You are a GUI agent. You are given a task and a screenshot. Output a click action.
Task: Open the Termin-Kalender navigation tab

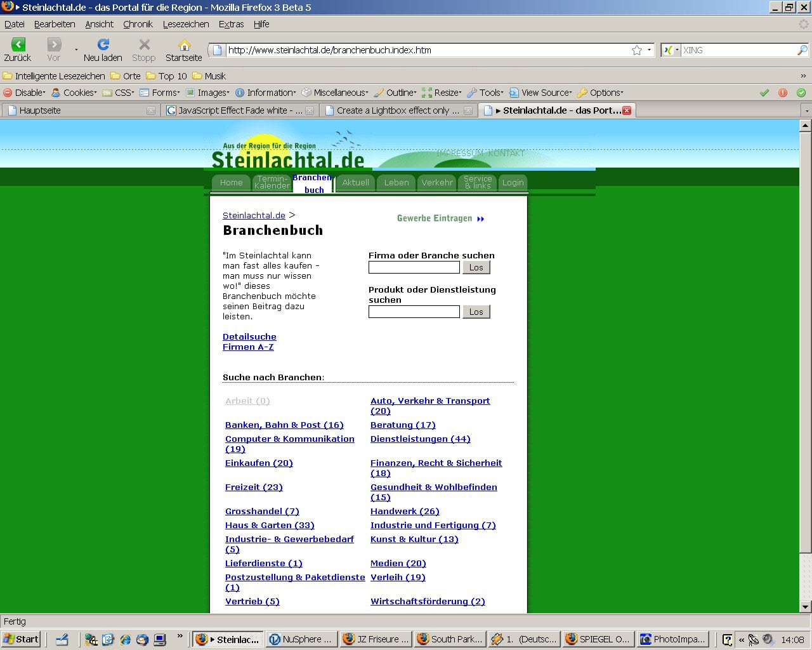[x=272, y=182]
